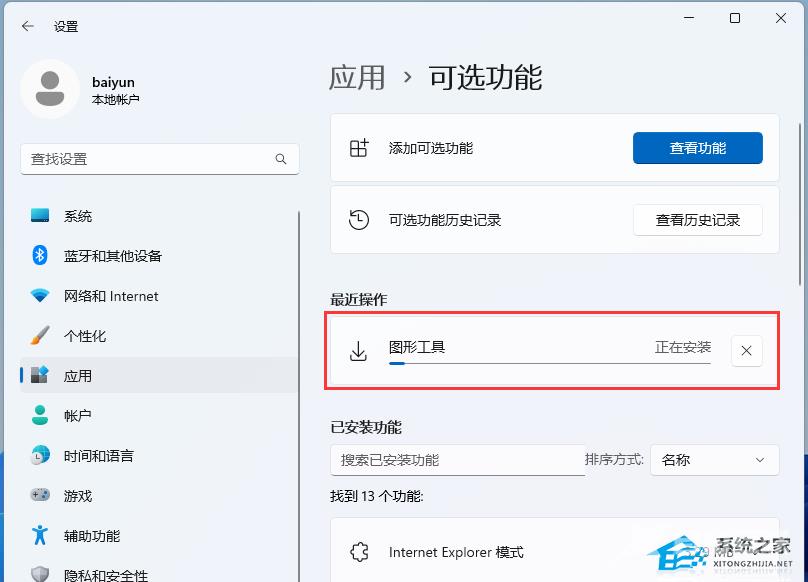Click the Wi-Fi network icon

tap(40, 295)
